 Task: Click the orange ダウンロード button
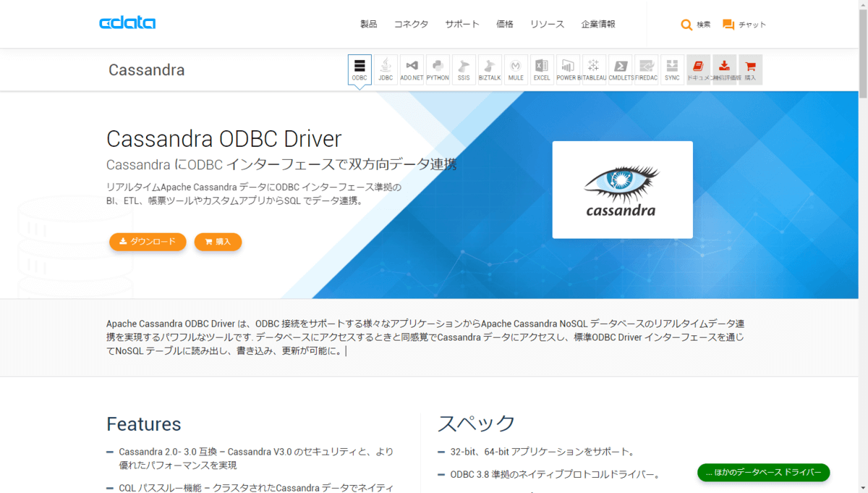148,242
